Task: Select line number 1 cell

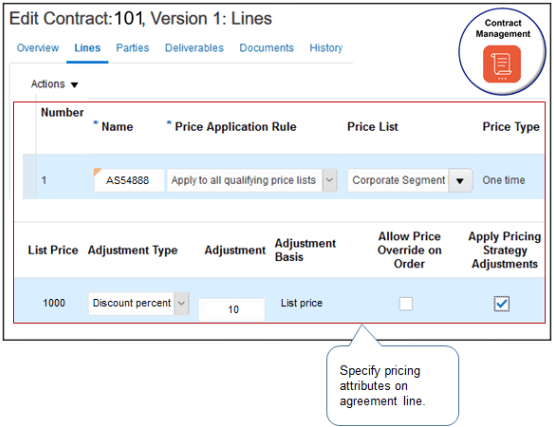Action: [44, 180]
